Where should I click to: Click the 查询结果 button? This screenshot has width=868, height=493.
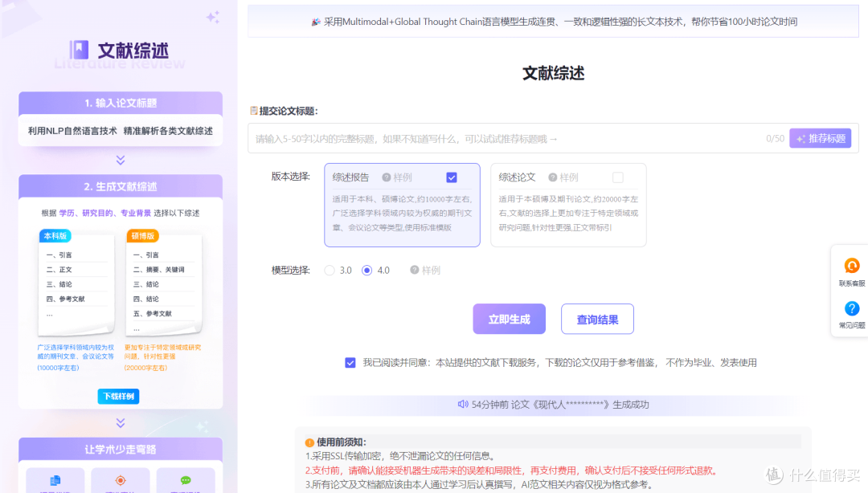(x=597, y=319)
